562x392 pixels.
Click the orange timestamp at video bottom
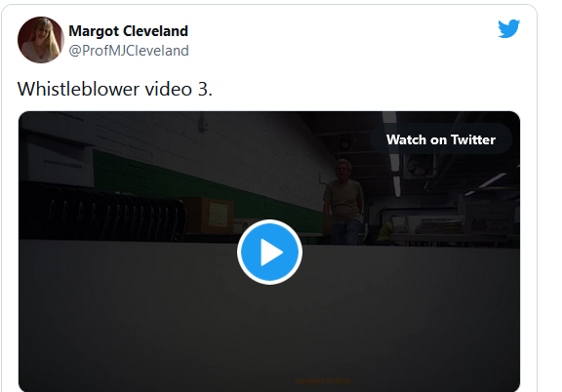click(322, 381)
